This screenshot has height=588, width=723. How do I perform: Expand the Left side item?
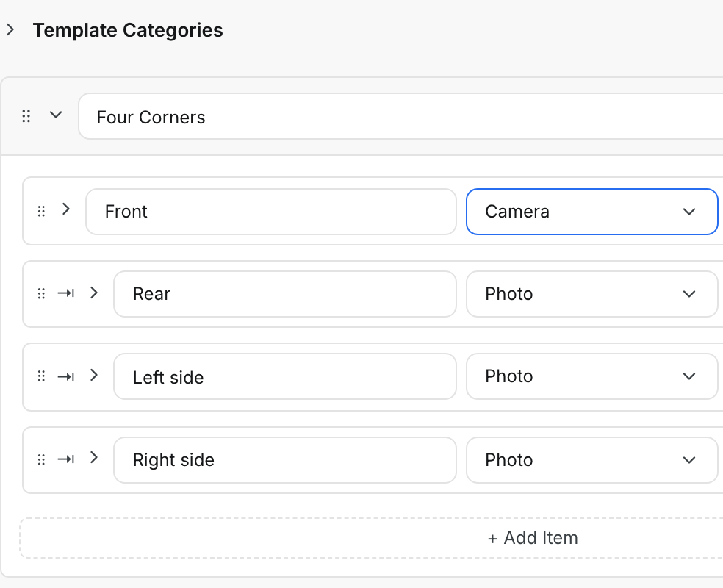pos(94,376)
